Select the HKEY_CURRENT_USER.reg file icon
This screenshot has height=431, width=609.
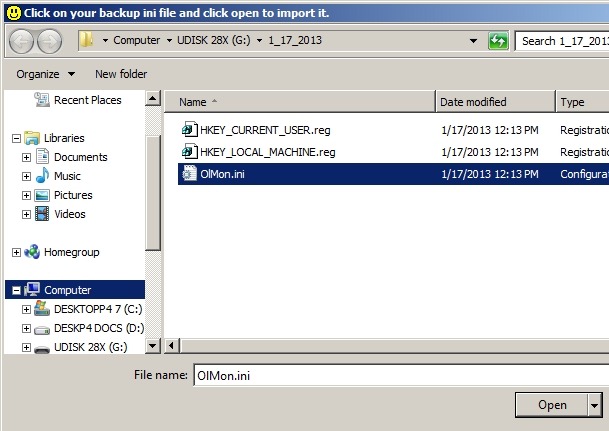(x=188, y=130)
